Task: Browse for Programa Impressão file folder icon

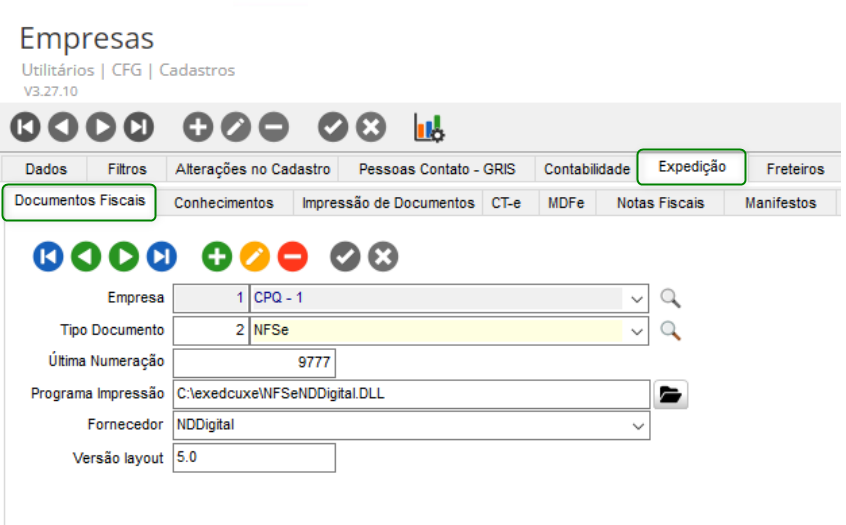Action: 670,395
